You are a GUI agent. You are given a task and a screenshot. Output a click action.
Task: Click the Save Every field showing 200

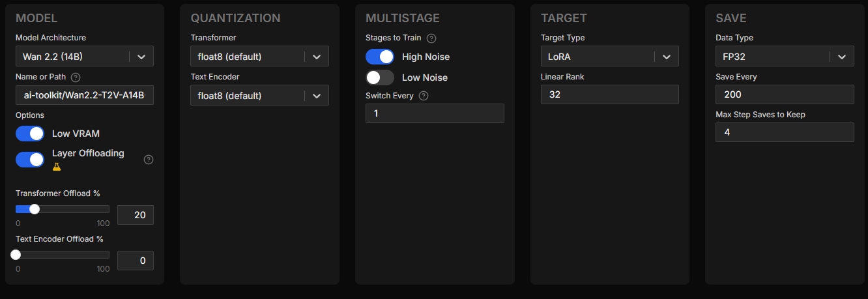pos(785,94)
